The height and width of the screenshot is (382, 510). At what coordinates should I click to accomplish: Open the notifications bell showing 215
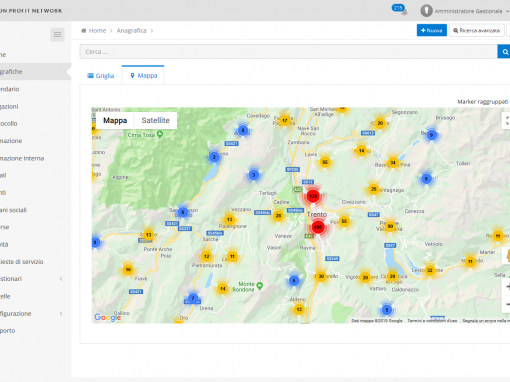coord(400,10)
